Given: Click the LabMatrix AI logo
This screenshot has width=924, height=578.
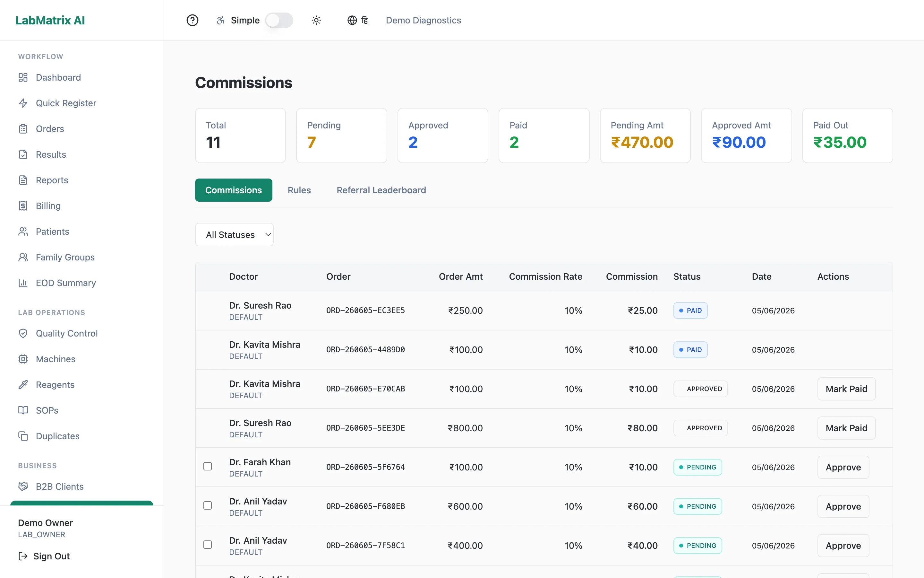Looking at the screenshot, I should coord(50,20).
